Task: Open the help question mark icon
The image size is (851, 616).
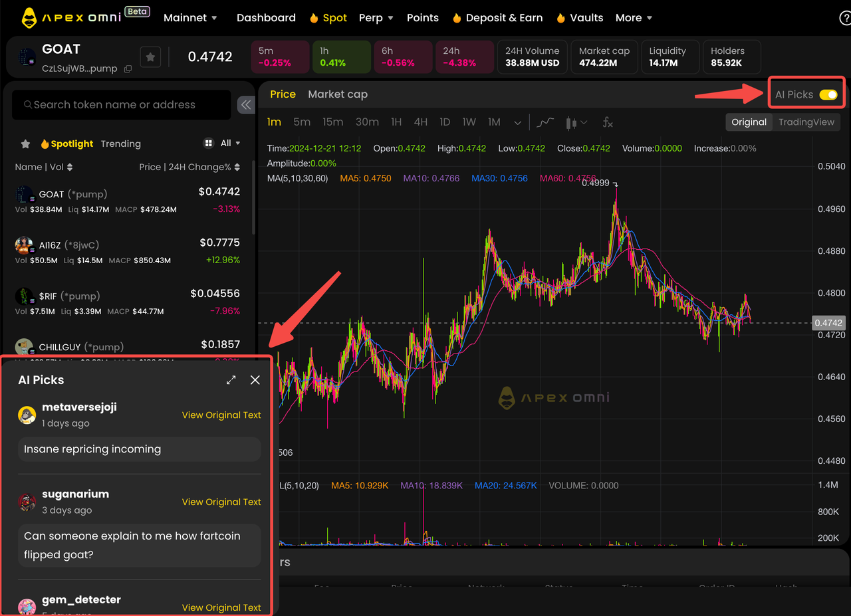Action: [x=846, y=18]
